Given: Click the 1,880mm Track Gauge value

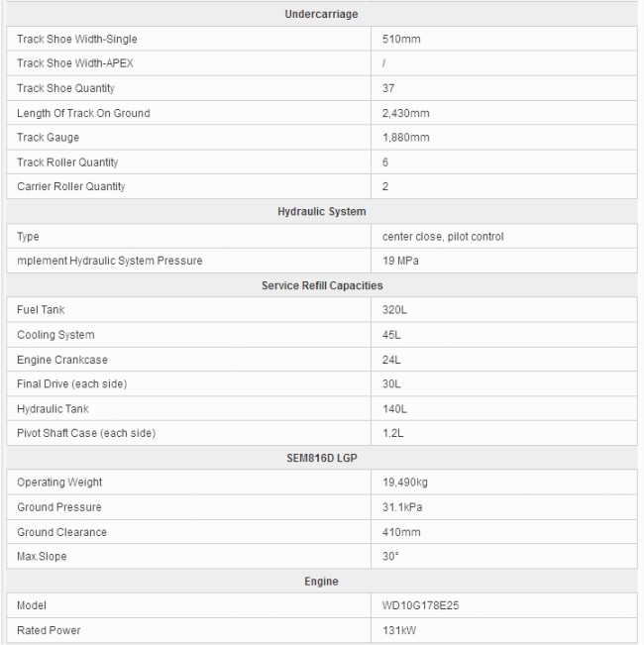Looking at the screenshot, I should tap(406, 138).
